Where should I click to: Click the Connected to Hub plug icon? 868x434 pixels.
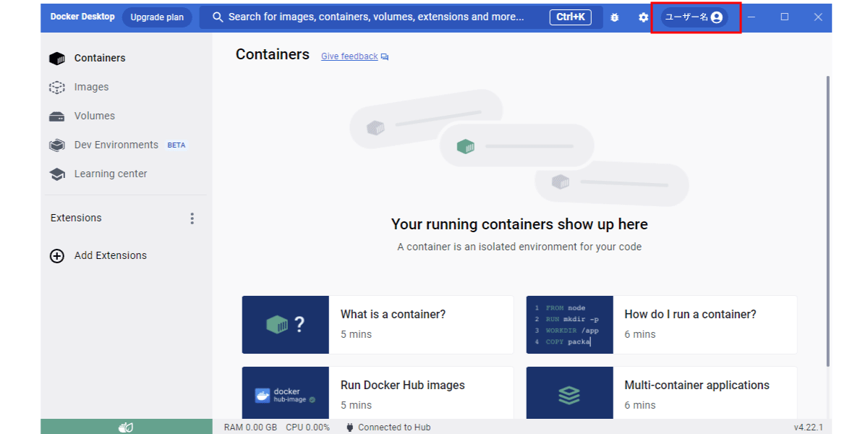click(350, 427)
